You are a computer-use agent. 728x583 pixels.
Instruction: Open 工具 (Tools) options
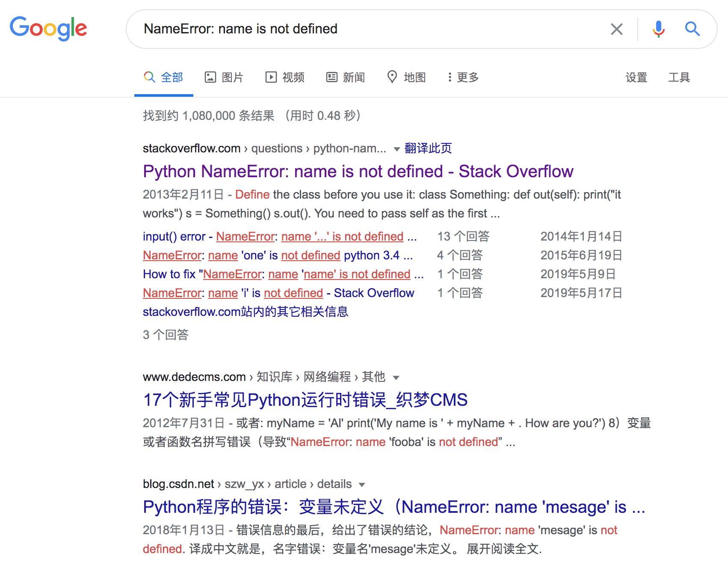pyautogui.click(x=679, y=77)
